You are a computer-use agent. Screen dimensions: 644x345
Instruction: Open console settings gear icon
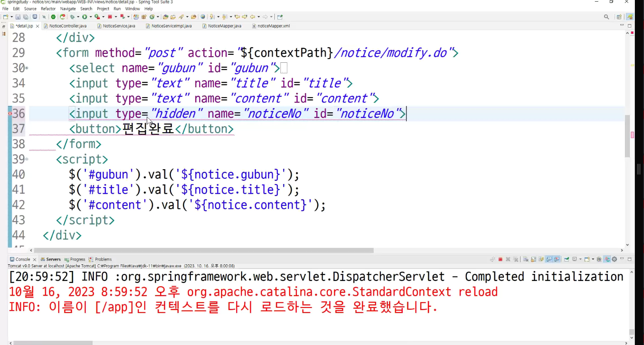(x=614, y=259)
